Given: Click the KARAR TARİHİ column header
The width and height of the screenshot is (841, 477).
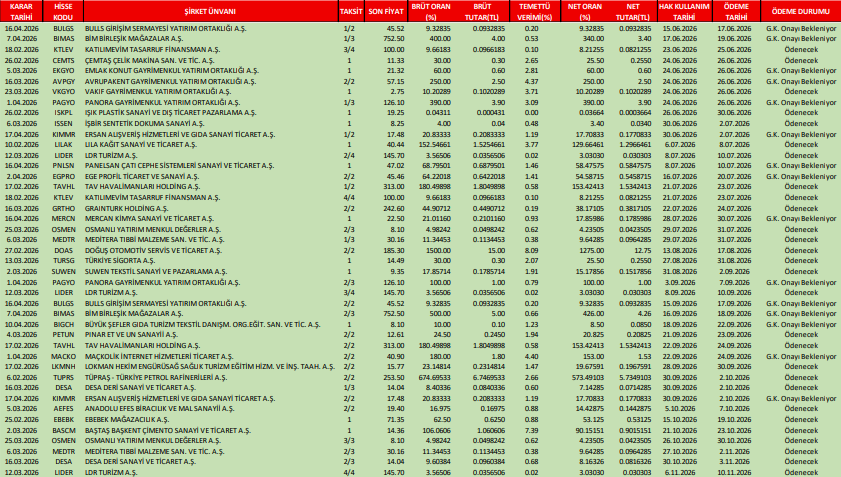Looking at the screenshot, I should [x=21, y=12].
